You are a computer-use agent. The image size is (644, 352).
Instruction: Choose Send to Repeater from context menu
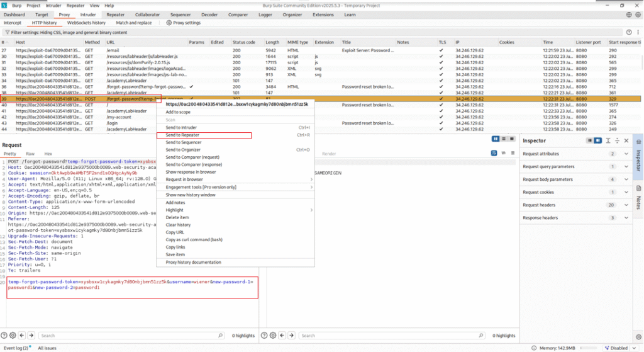[235, 135]
